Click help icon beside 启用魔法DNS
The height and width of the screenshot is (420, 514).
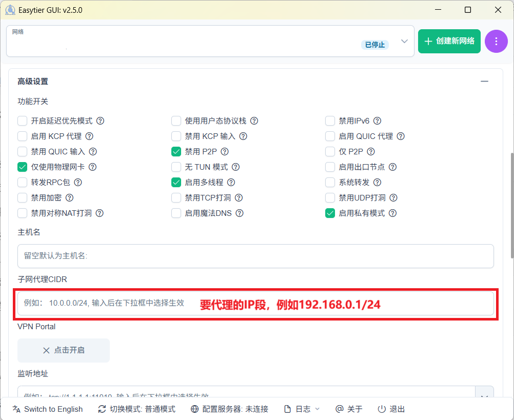240,213
